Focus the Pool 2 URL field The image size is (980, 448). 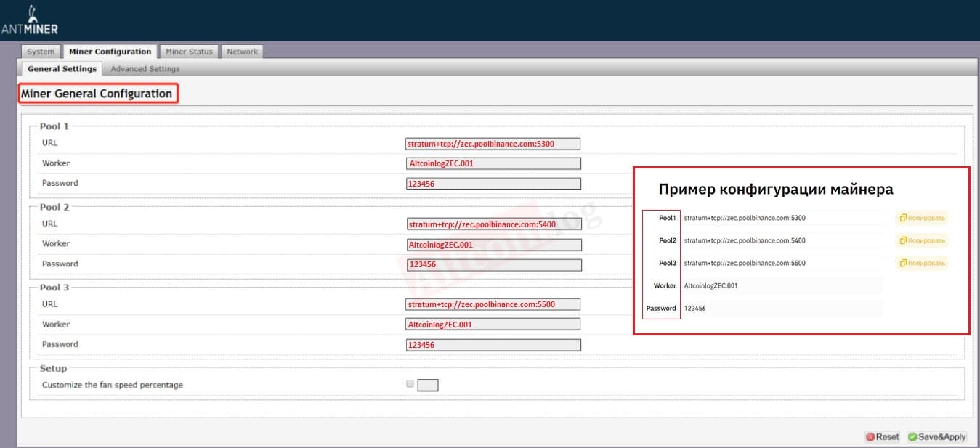pyautogui.click(x=493, y=224)
